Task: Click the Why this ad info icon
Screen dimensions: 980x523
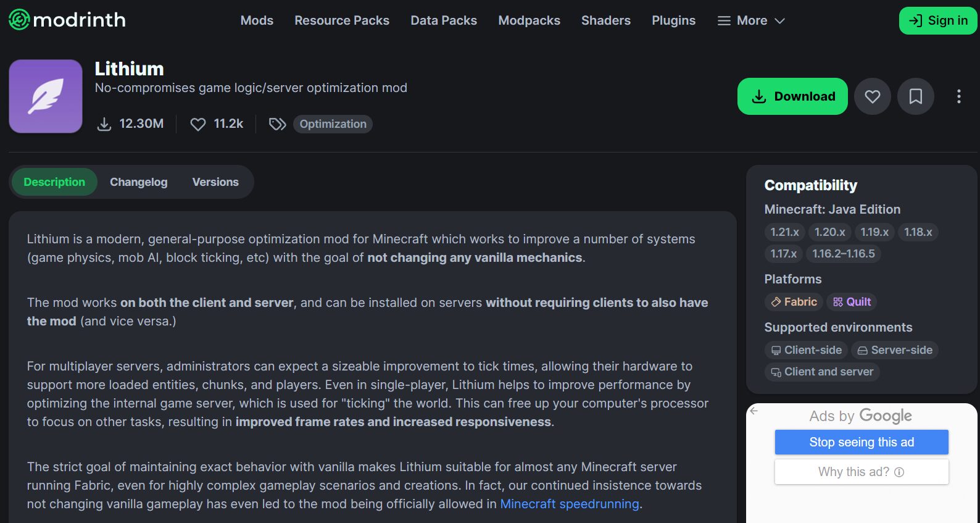Action: coord(899,472)
